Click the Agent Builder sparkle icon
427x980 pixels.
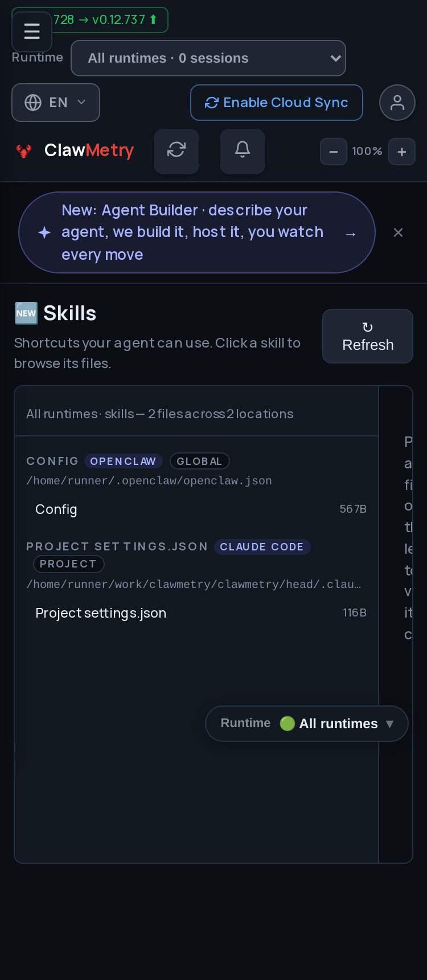44,232
